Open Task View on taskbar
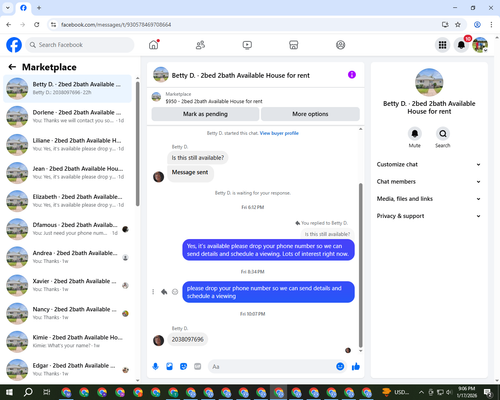Viewport: 500px width, 400px height. pyautogui.click(x=47, y=392)
